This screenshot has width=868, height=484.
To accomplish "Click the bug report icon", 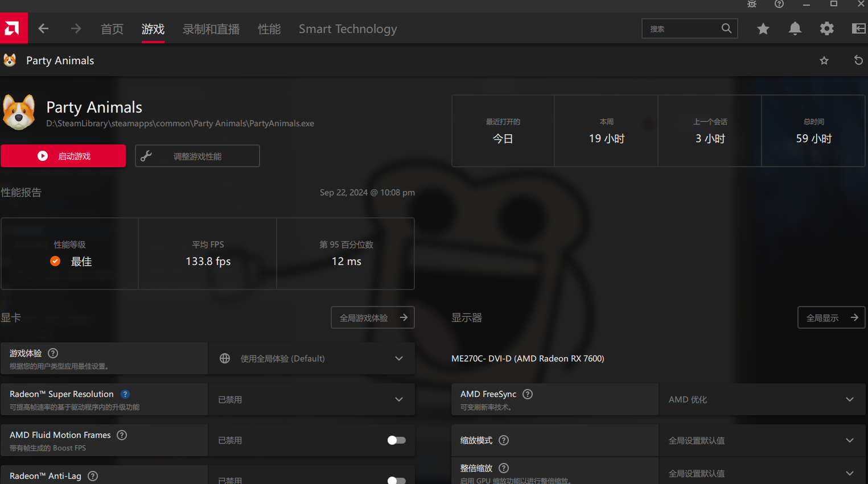I will click(x=752, y=4).
